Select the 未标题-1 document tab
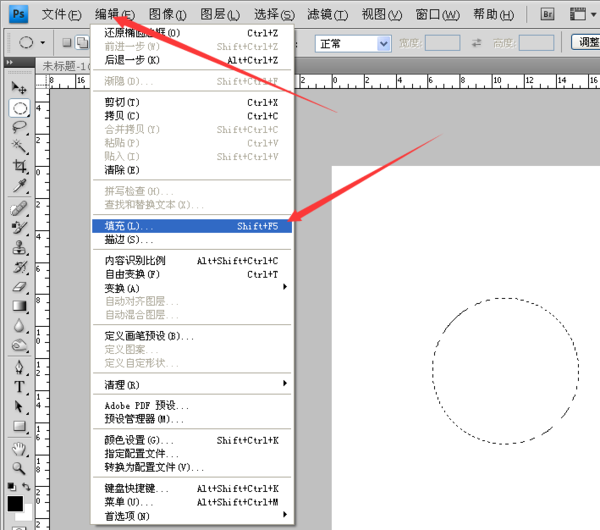 64,66
